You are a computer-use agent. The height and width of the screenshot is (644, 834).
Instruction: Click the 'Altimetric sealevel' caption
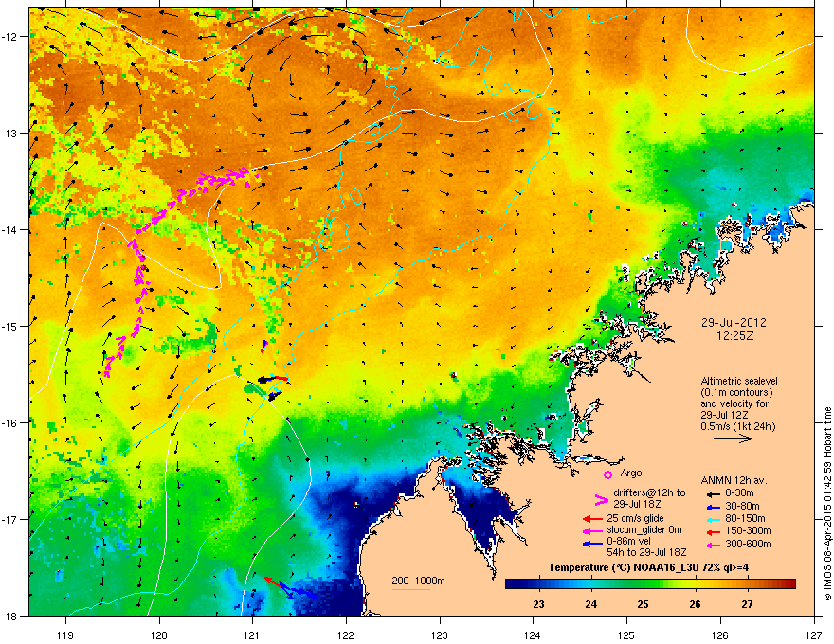pos(739,381)
